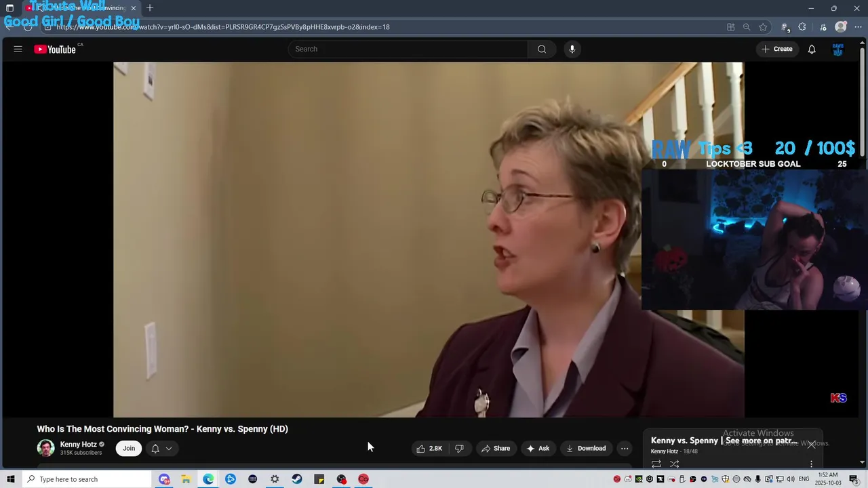Go to the YouTube home logo

(55, 49)
